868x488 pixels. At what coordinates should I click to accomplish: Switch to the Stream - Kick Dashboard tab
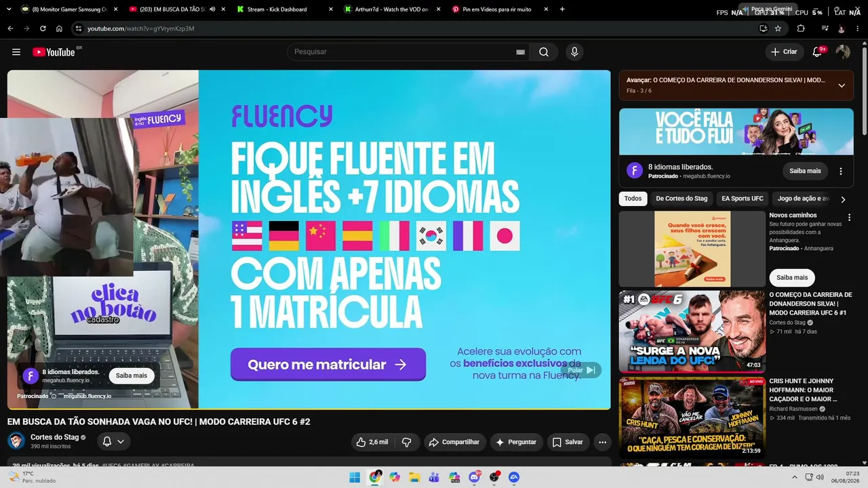[x=284, y=9]
